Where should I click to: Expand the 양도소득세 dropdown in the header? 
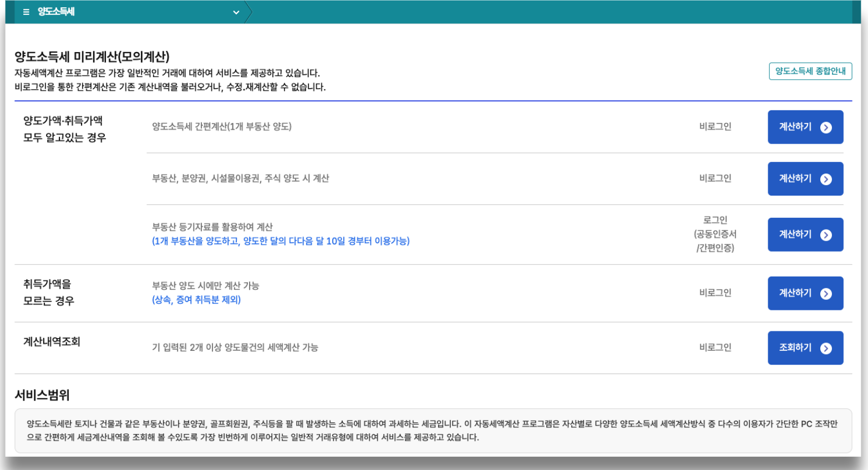tap(235, 12)
